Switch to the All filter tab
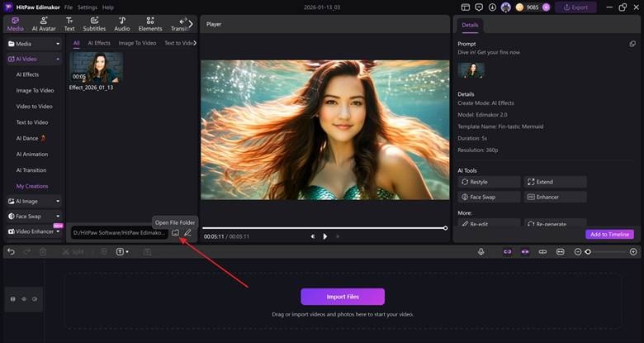This screenshot has height=343, width=644. (77, 43)
